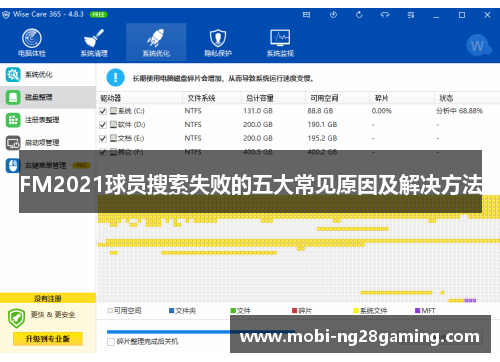
Task: Click the 升级到专业版 upgrade button
Action: tap(48, 339)
